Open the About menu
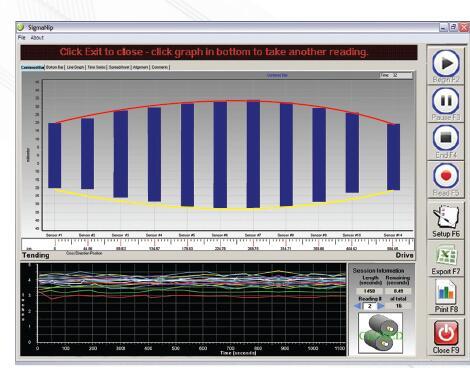Screen dimensions: 470x368 click(x=37, y=38)
